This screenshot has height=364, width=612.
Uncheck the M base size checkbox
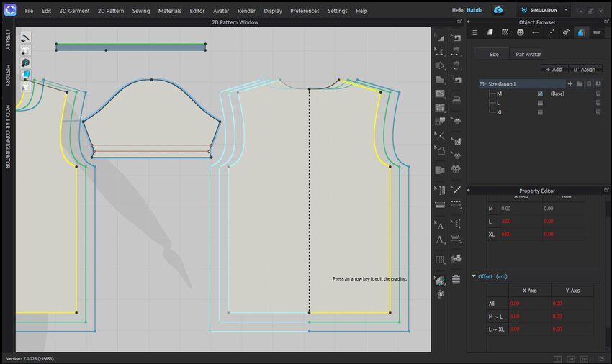(x=540, y=94)
